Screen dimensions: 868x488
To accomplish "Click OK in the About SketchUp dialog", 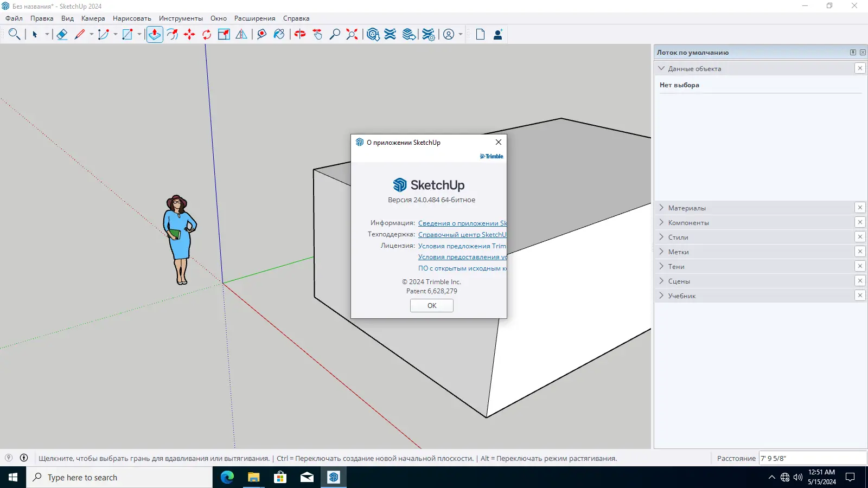I will [432, 306].
